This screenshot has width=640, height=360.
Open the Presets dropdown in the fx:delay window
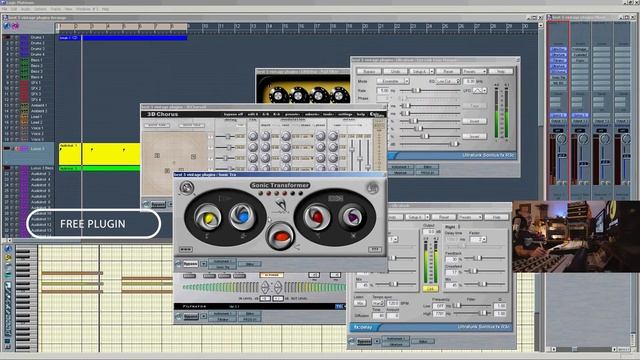click(x=470, y=217)
